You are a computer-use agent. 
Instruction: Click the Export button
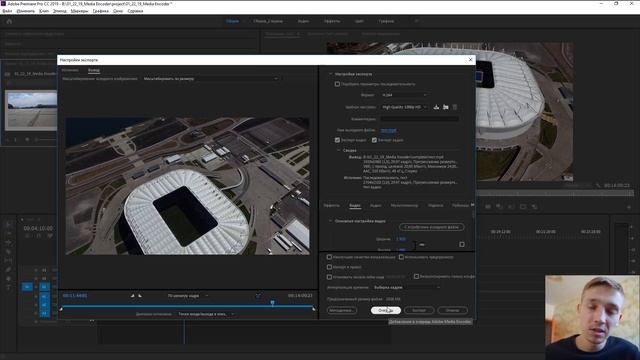(419, 310)
